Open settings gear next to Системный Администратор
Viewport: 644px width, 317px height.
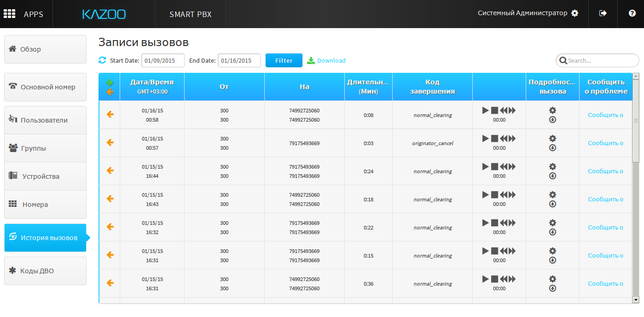[574, 13]
